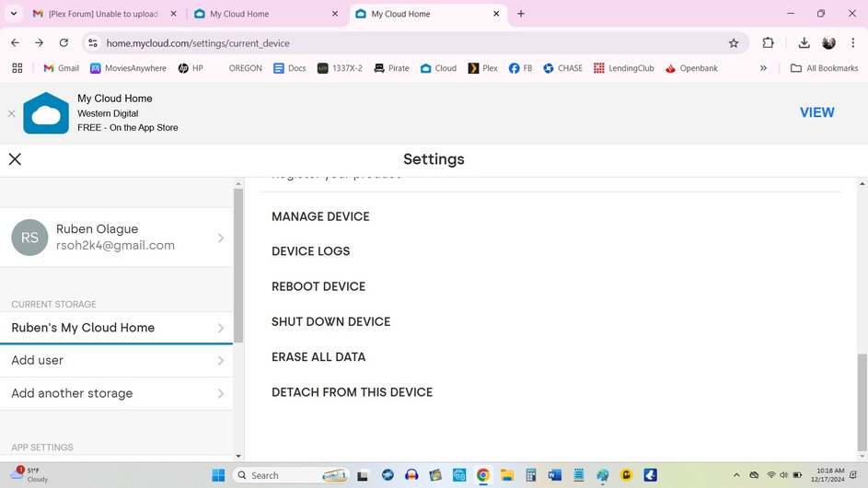Screen dimensions: 868x488
Task: Open VIEW link for App Store
Action: click(x=816, y=112)
